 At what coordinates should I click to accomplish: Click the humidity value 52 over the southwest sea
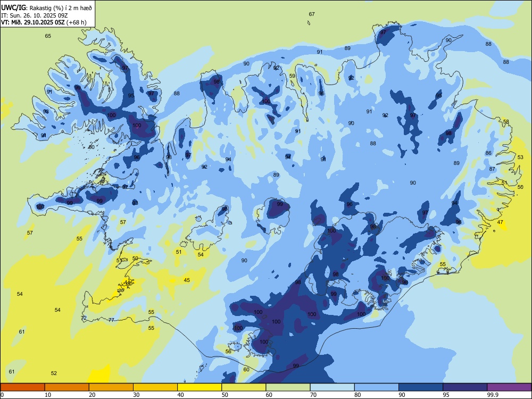(x=54, y=373)
